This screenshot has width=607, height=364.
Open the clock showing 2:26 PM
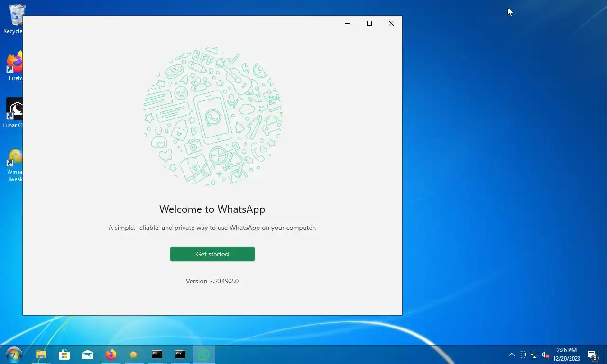pyautogui.click(x=566, y=355)
